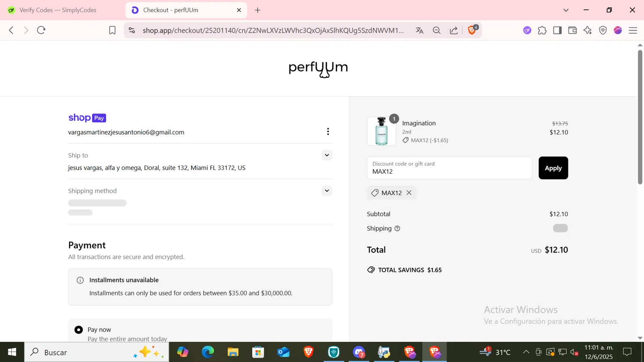Reload the checkout page
Screen dimensions: 644x362
point(41,30)
